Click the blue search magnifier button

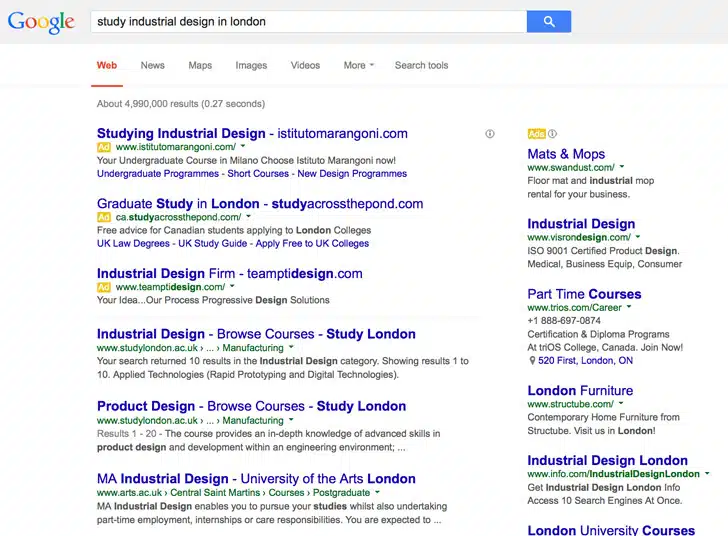pos(549,21)
